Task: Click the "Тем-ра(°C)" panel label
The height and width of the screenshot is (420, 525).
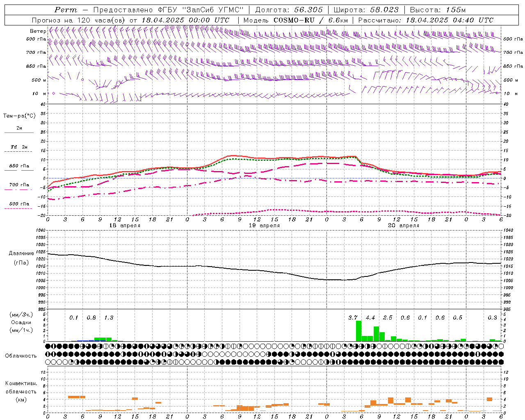Action: click(x=19, y=116)
